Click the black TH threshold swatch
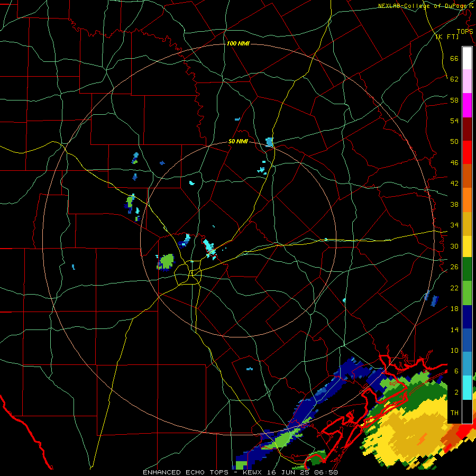The width and height of the screenshot is (476, 476). click(x=467, y=411)
